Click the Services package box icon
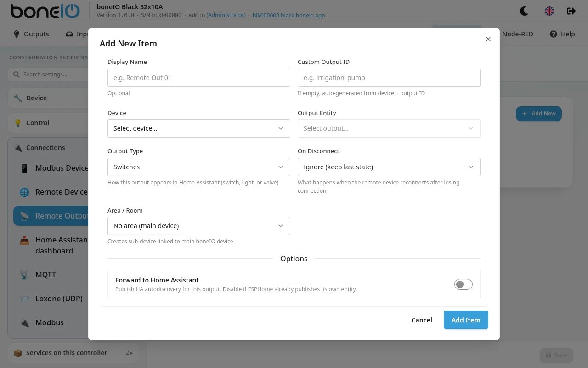Image resolution: width=588 pixels, height=368 pixels. [18, 353]
